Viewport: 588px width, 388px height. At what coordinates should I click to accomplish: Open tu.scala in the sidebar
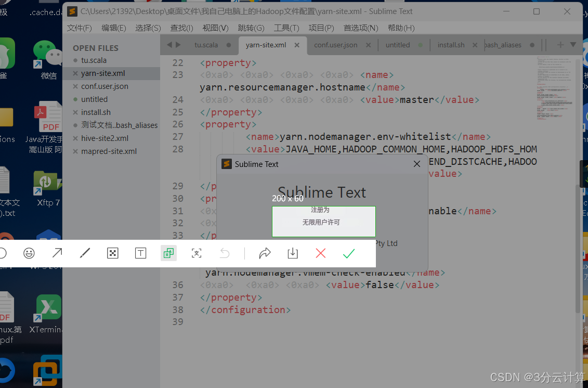94,60
